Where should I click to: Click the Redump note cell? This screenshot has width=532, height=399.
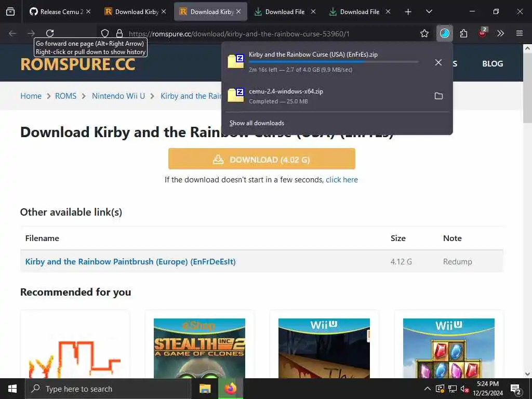pyautogui.click(x=457, y=262)
